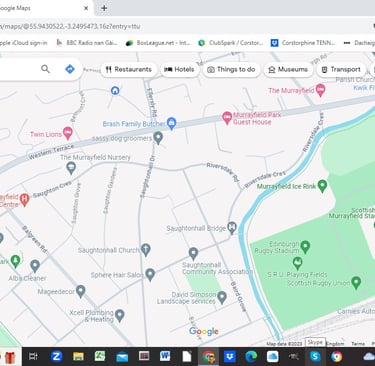Image resolution: width=375 pixels, height=366 pixels.
Task: Open the BBC Radio nan Gàidheal bookmark
Action: pos(87,43)
